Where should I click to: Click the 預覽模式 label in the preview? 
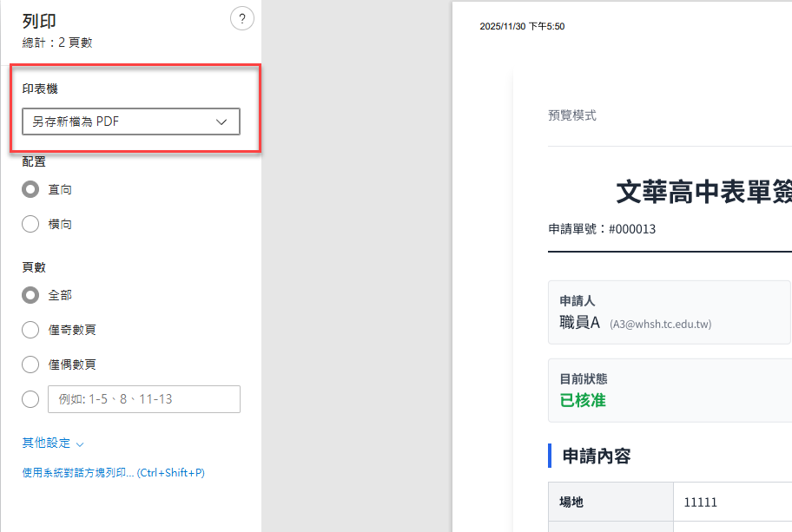point(572,115)
